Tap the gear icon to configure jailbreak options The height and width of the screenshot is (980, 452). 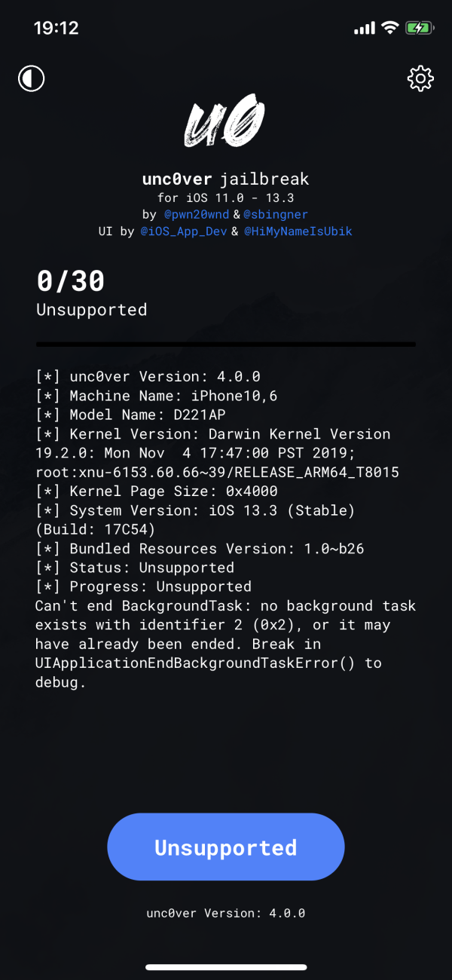pos(420,78)
